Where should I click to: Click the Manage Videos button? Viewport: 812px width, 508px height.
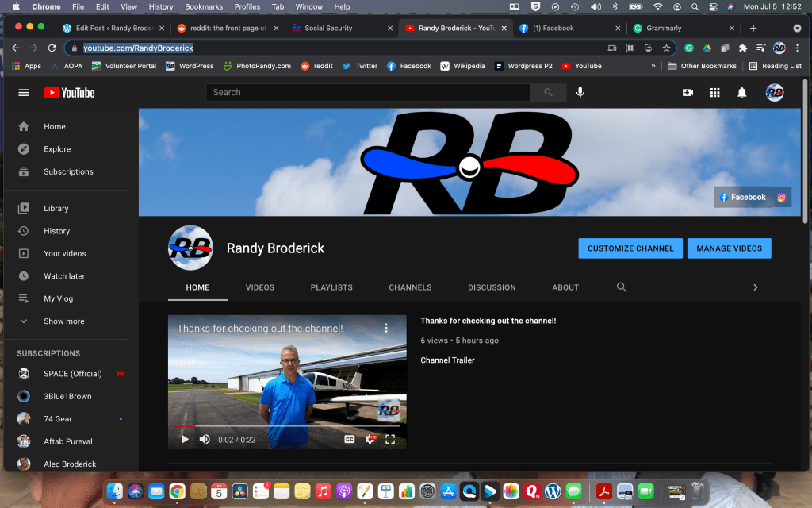click(x=729, y=248)
